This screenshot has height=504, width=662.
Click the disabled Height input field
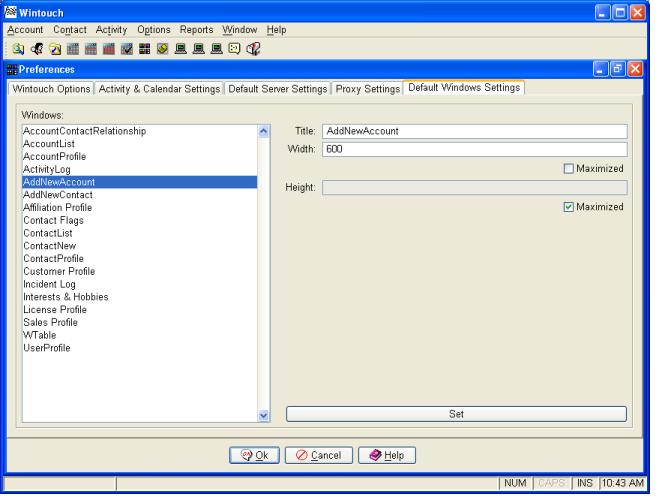tap(475, 187)
